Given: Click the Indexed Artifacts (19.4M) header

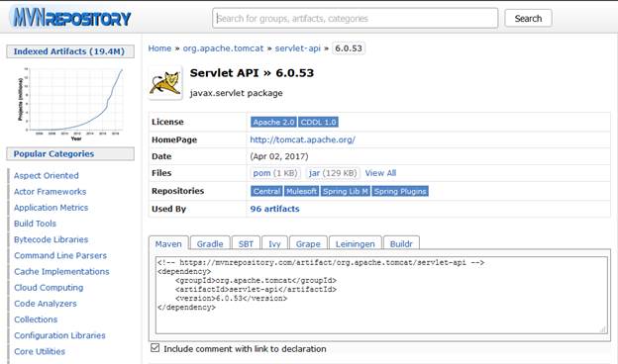Looking at the screenshot, I should click(x=70, y=51).
